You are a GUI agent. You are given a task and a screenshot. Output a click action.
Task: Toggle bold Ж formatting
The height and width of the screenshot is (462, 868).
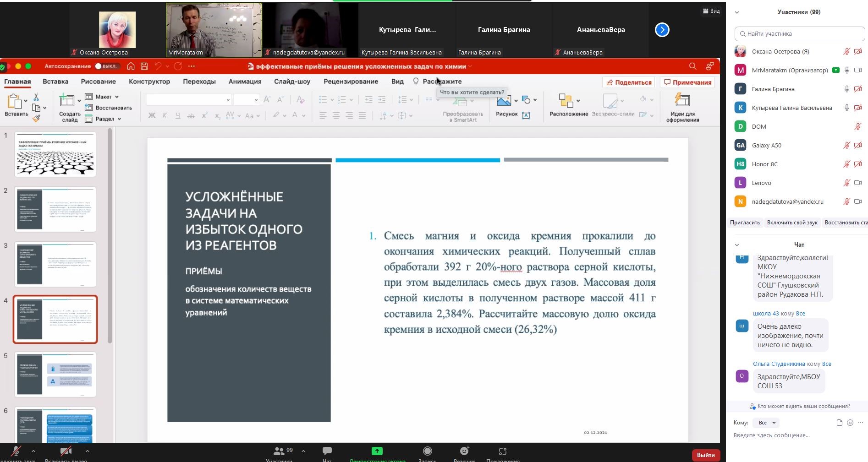(152, 115)
